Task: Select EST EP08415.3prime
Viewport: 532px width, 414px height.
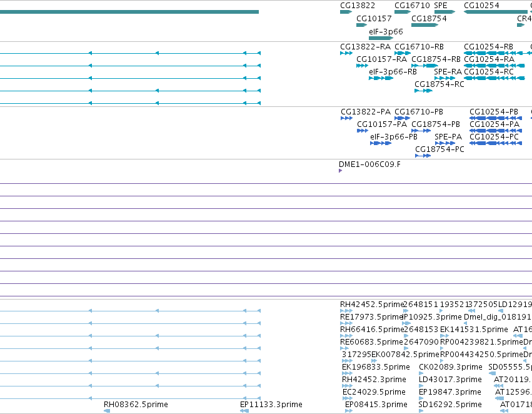Action: (376, 405)
